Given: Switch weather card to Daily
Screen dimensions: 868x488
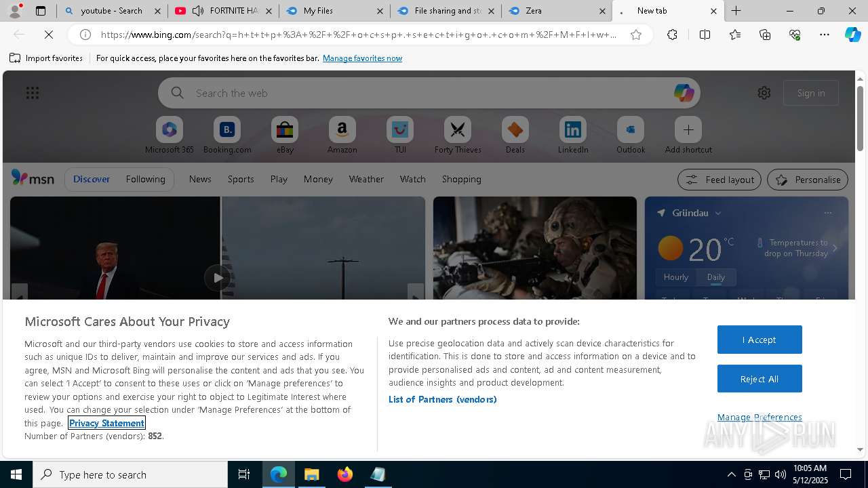Looking at the screenshot, I should coord(715,277).
